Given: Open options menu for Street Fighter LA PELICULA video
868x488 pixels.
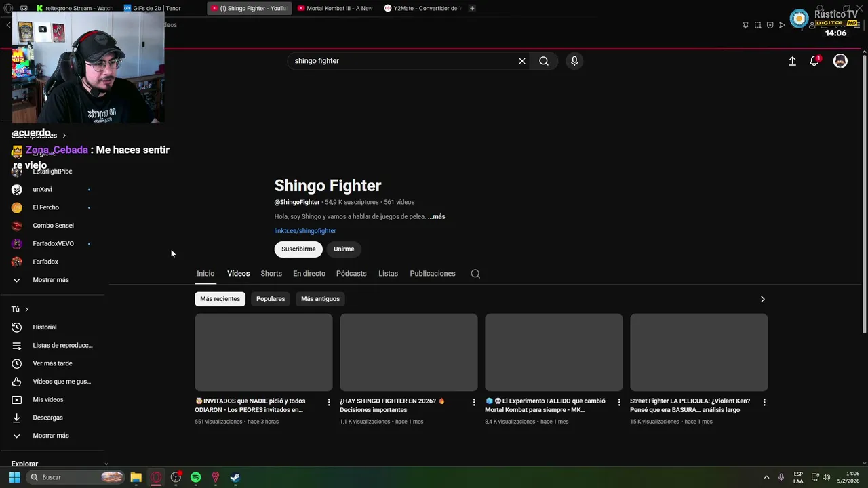Looking at the screenshot, I should coord(764,402).
